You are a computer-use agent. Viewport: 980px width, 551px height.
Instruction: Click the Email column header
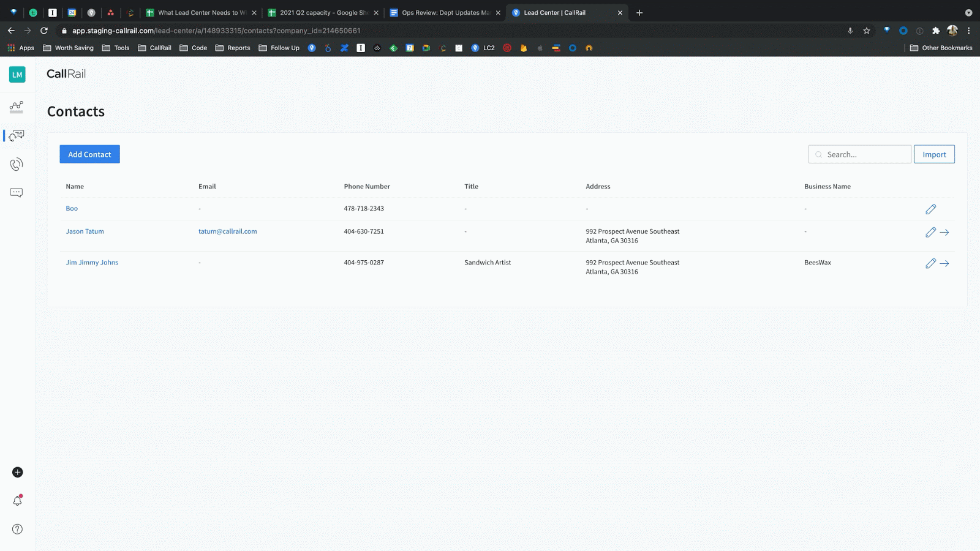pos(207,187)
